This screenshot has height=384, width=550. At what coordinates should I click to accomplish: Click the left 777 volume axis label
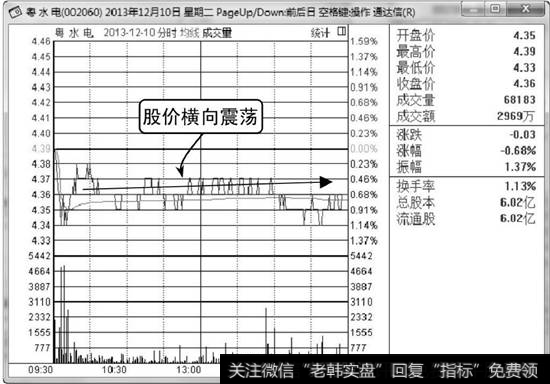point(42,348)
